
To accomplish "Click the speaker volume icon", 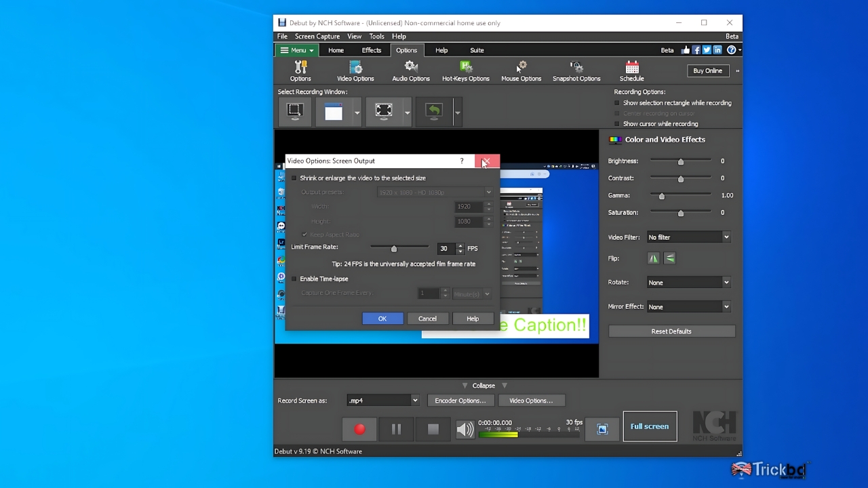I will (x=465, y=429).
